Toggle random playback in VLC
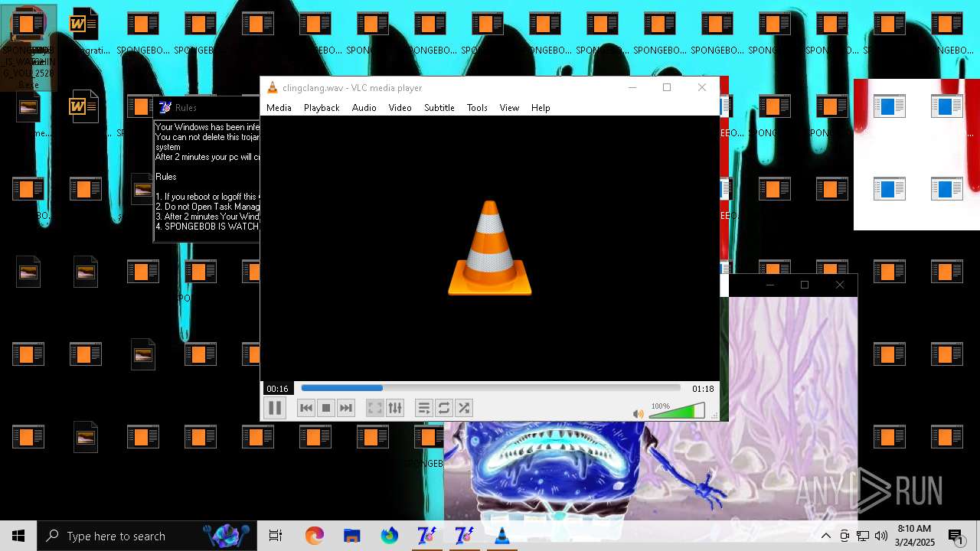Screen dimensions: 980x551 pyautogui.click(x=464, y=408)
